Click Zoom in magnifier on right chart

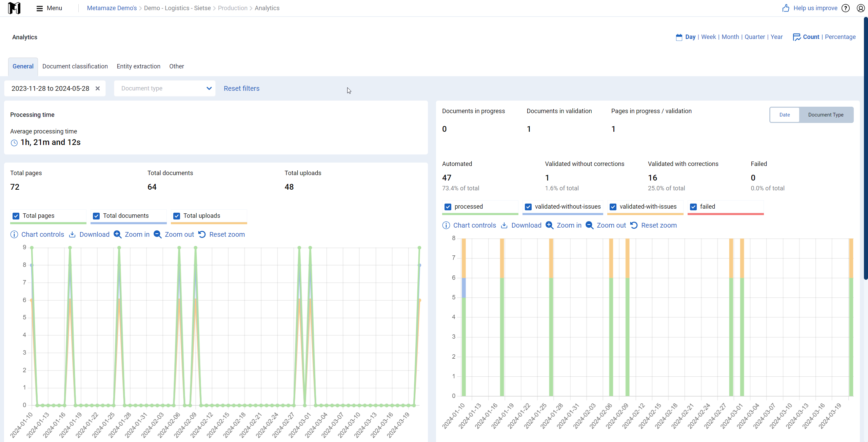(549, 225)
